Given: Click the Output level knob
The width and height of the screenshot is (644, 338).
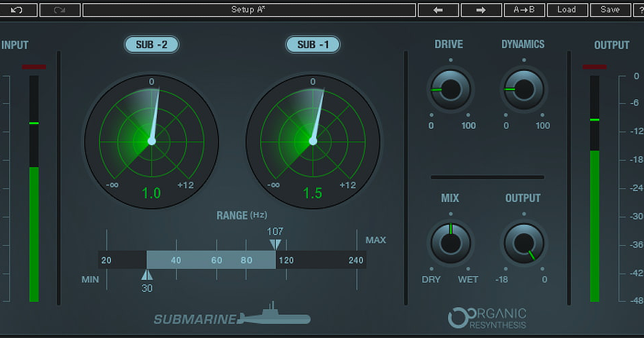Looking at the screenshot, I should [x=524, y=243].
